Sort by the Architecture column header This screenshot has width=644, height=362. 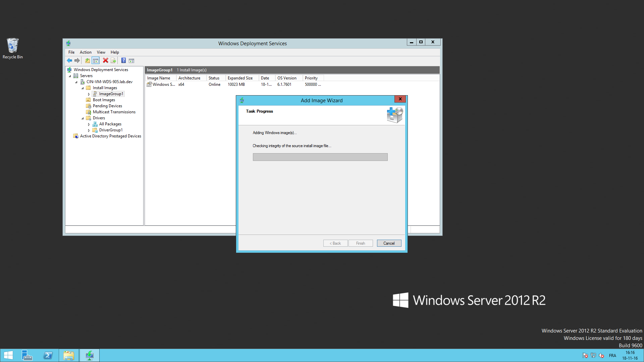pos(191,78)
